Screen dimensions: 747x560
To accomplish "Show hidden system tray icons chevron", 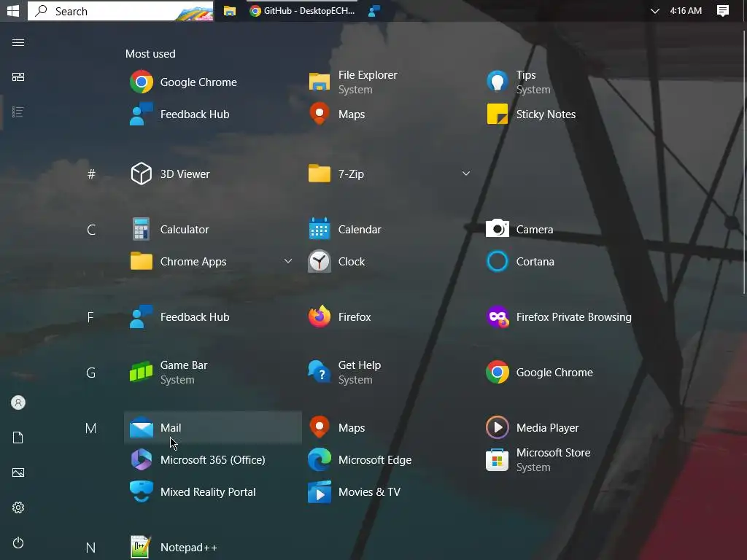I will pos(655,11).
